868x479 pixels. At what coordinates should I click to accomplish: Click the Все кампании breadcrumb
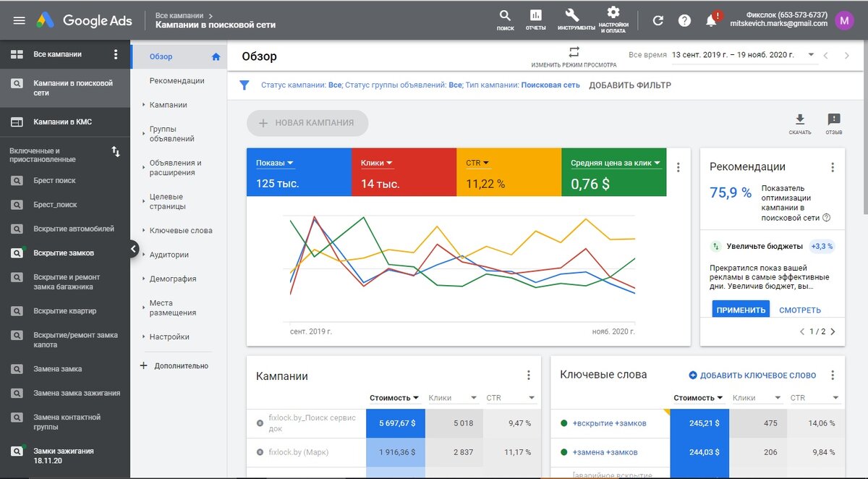pyautogui.click(x=181, y=14)
